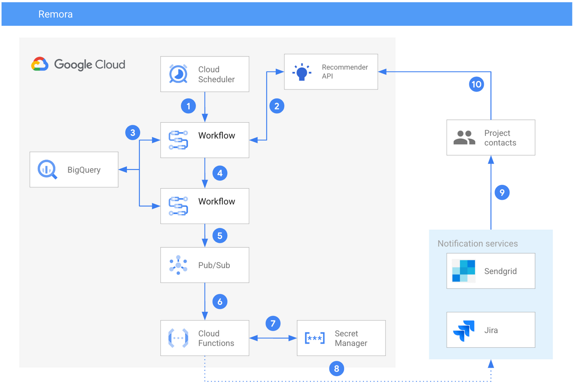Click the Cloud Functions brackets icon
Screen dimensions: 575x392
tap(178, 338)
